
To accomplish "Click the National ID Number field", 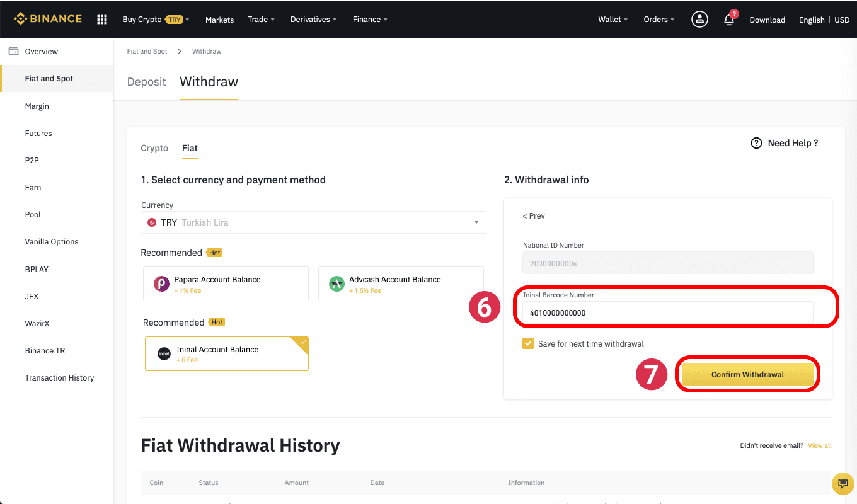I will pyautogui.click(x=668, y=263).
